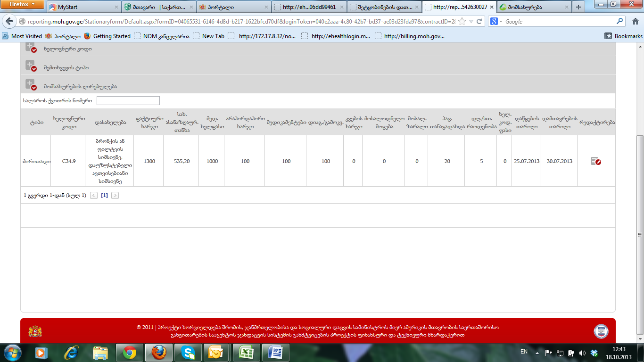Go to next page in table pager
The height and width of the screenshot is (362, 644).
tap(115, 195)
